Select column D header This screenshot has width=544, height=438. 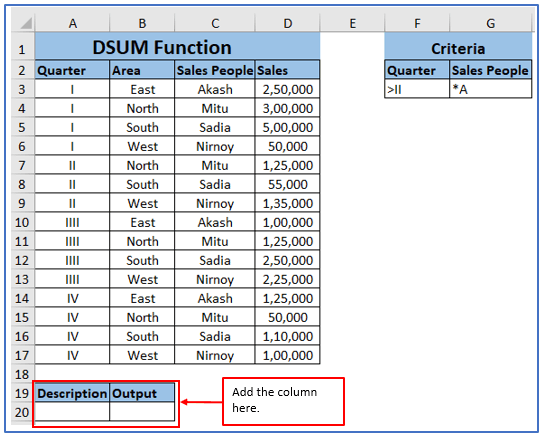[x=287, y=23]
